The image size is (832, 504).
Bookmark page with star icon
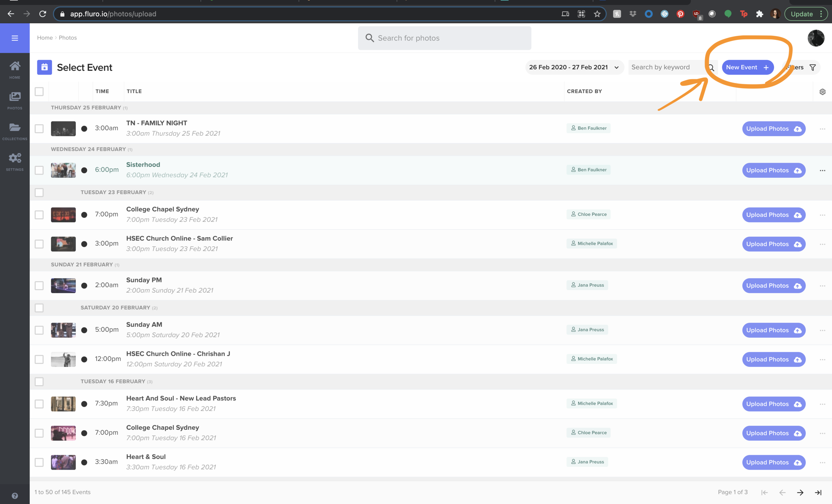pyautogui.click(x=597, y=14)
